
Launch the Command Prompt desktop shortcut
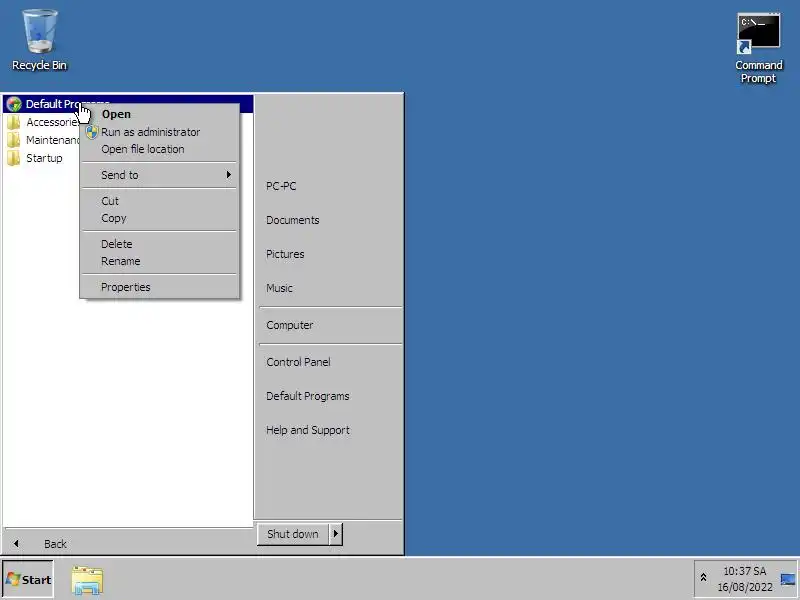point(758,48)
